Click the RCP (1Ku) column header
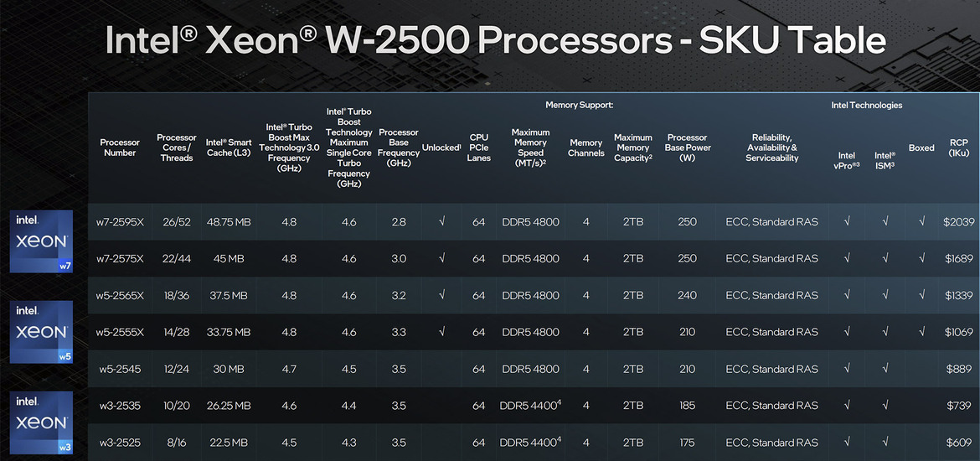Viewport: 980px width, 461px height. click(959, 148)
